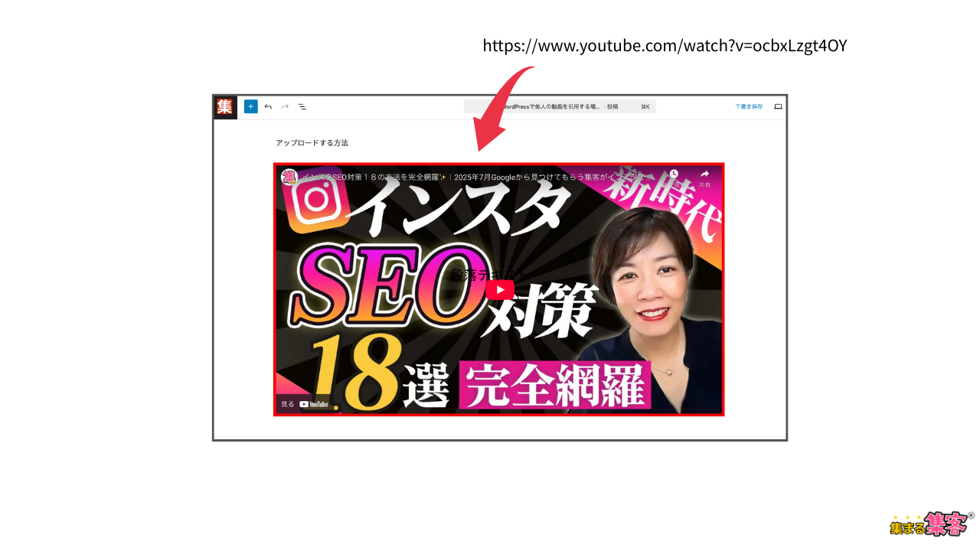This screenshot has width=980, height=551.
Task: Click the undo arrow in editor toolbar
Action: point(268,106)
